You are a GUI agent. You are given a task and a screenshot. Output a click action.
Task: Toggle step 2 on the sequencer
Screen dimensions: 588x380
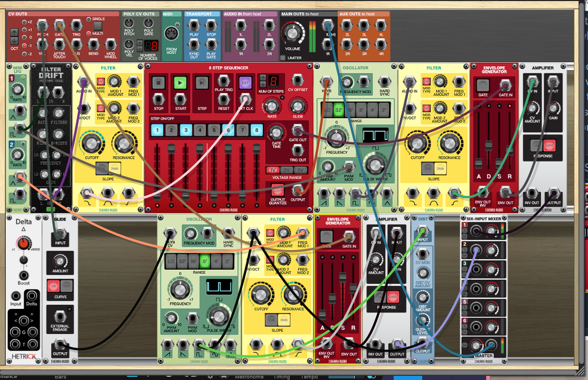click(171, 130)
